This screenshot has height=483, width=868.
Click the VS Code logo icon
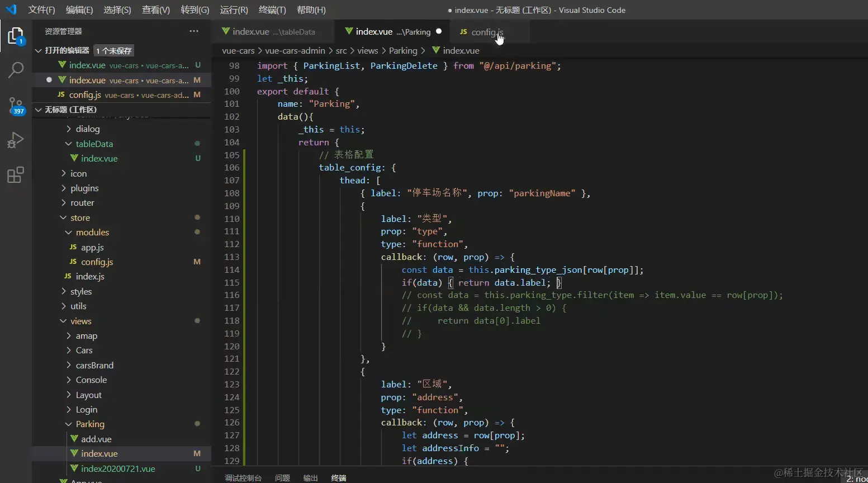pos(11,10)
